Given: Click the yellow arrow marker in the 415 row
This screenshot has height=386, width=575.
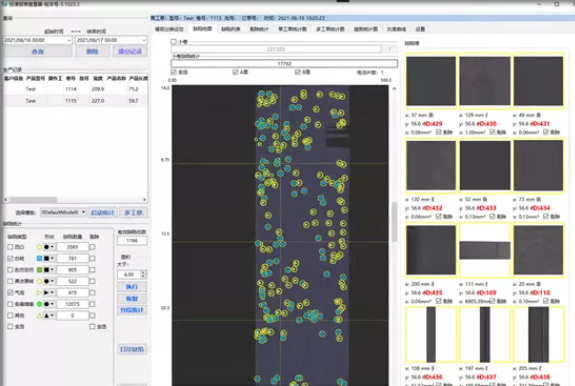Looking at the screenshot, I should pos(39,293).
